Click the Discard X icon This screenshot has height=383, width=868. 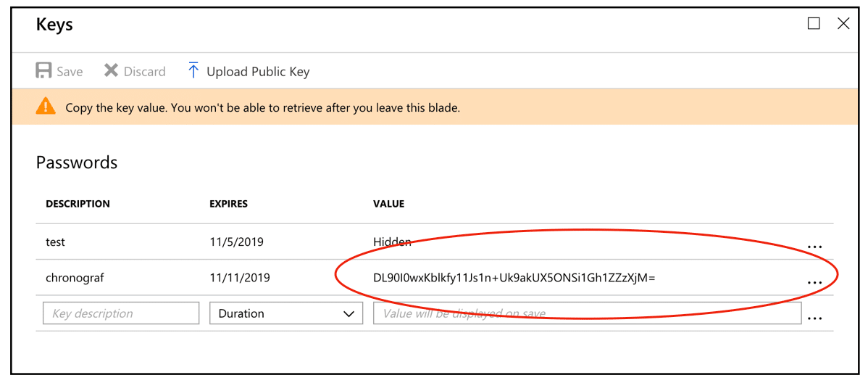click(111, 71)
